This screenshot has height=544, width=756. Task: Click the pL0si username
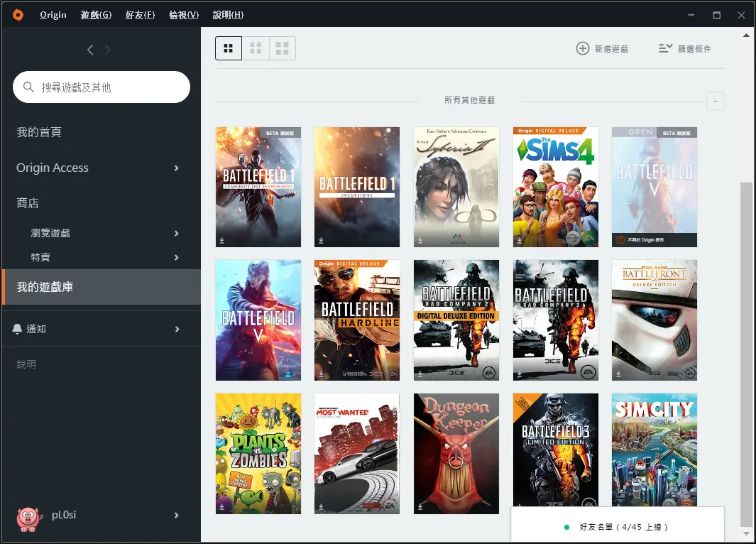coord(64,515)
